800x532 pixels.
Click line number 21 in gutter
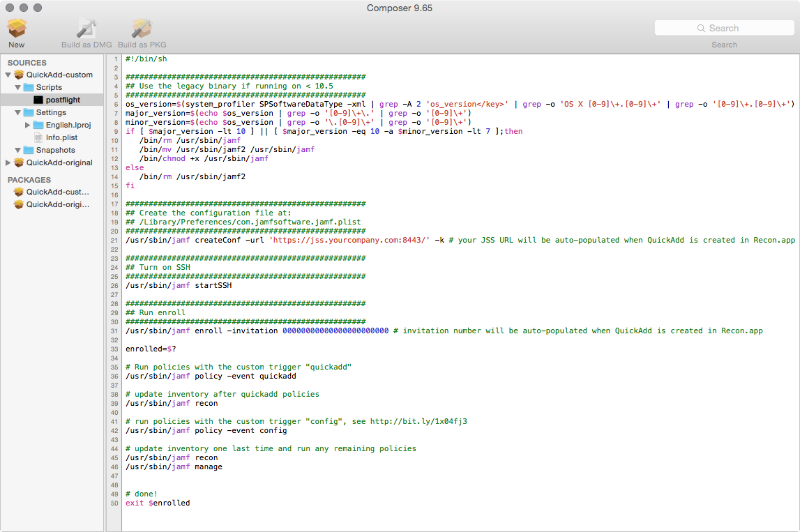click(114, 241)
